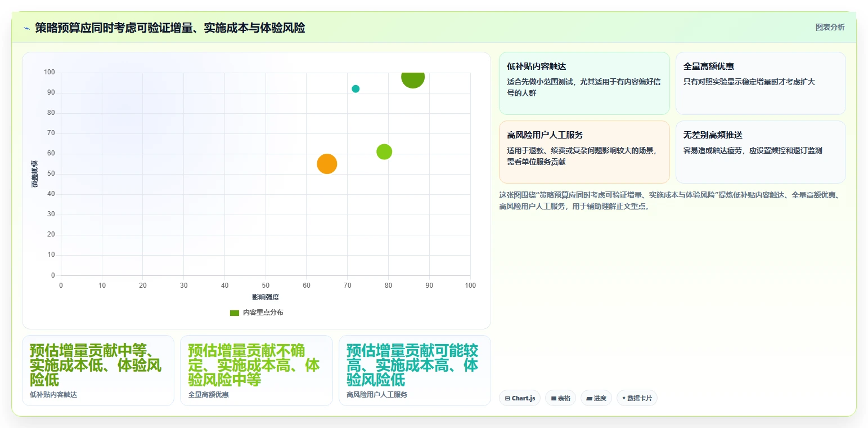Image resolution: width=868 pixels, height=428 pixels.
Task: Click the light green bubble near 80
Action: click(384, 151)
